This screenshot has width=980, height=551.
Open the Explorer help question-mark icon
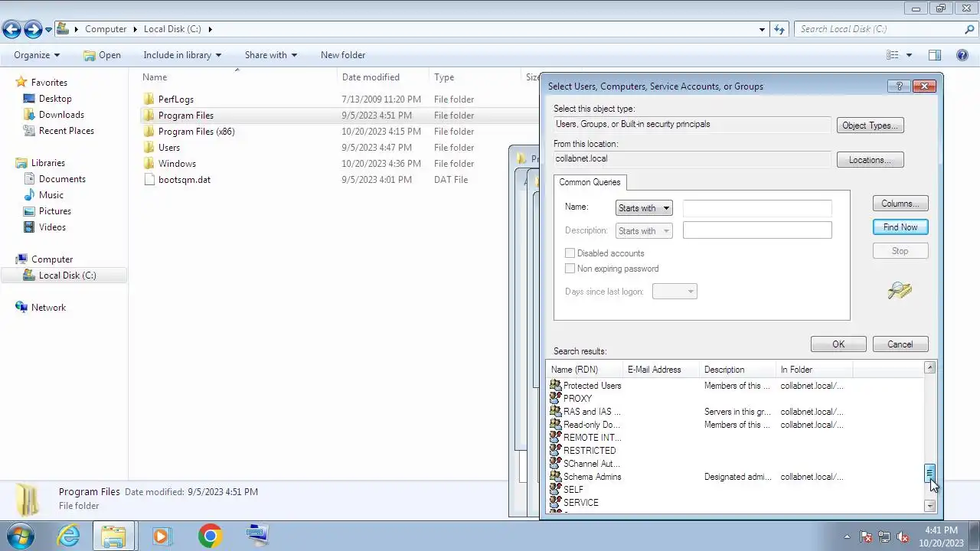962,55
